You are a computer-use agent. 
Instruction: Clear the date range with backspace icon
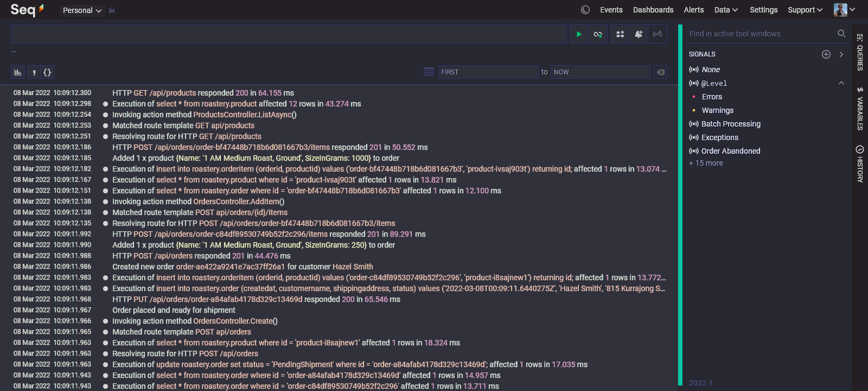pos(660,72)
